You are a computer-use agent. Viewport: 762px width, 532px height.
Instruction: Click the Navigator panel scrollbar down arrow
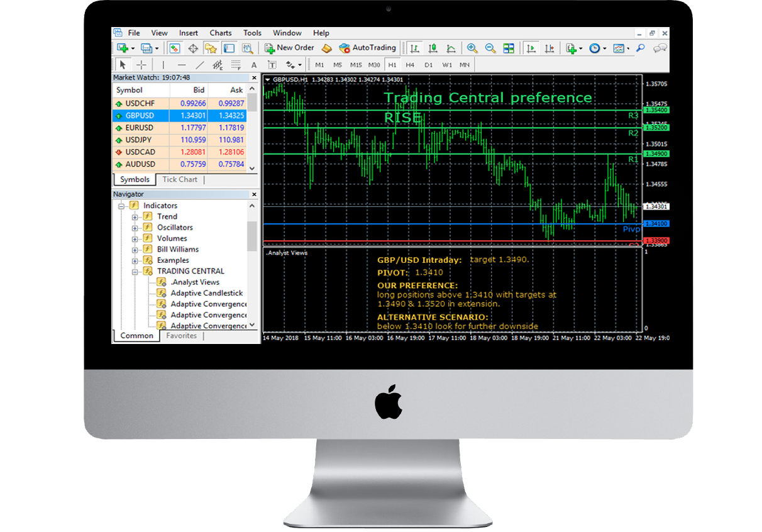tap(253, 325)
